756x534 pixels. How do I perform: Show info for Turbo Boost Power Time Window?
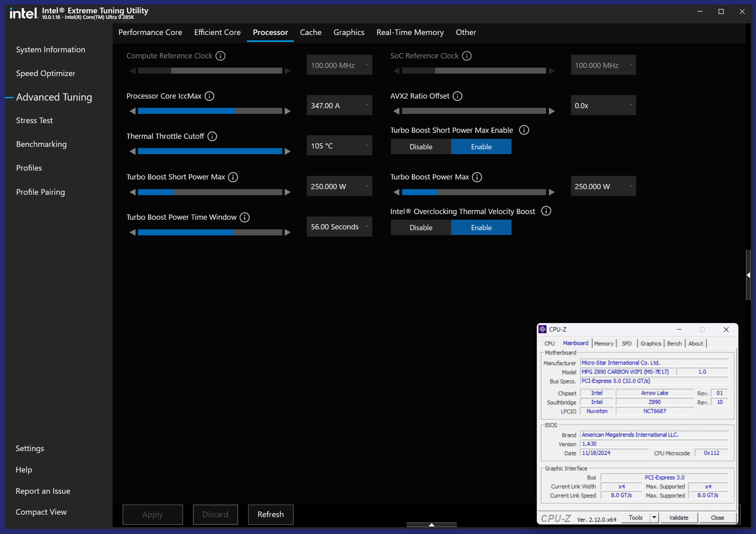(244, 217)
